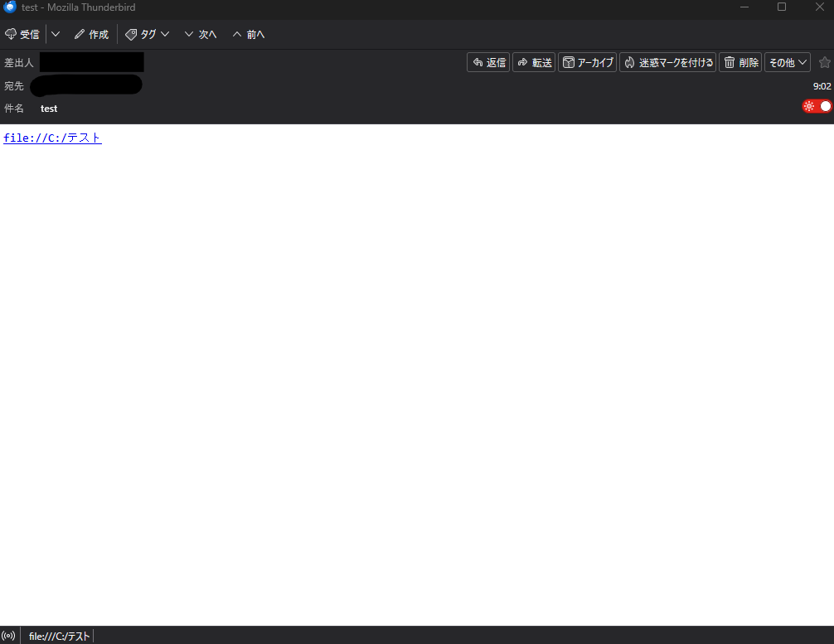The width and height of the screenshot is (834, 644).
Task: Delete the message with 削除
Action: (740, 63)
